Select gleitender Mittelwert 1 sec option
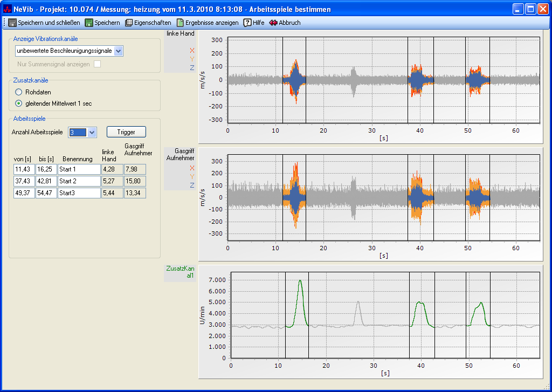 click(x=19, y=104)
